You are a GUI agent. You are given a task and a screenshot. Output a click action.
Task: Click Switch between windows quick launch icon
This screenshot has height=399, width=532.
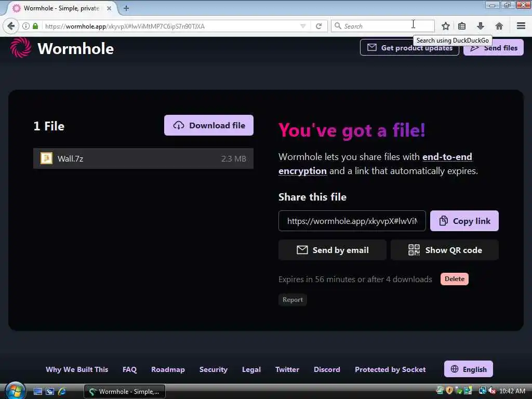[50, 392]
